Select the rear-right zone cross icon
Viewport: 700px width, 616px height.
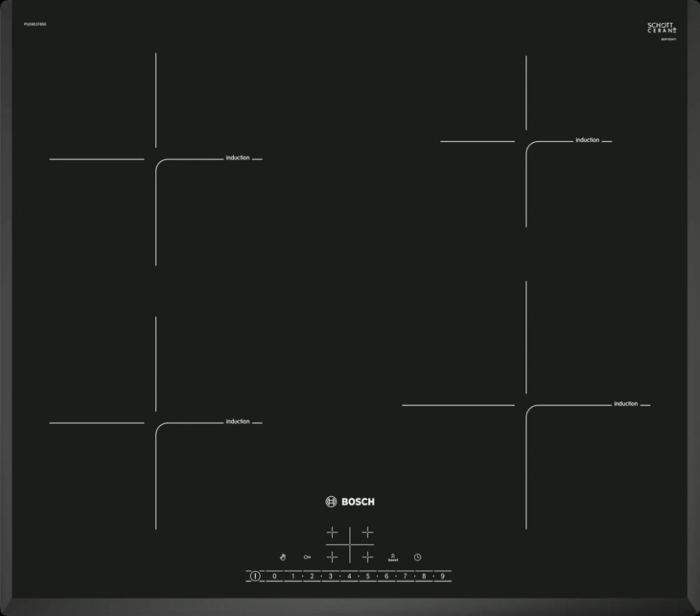(x=367, y=532)
